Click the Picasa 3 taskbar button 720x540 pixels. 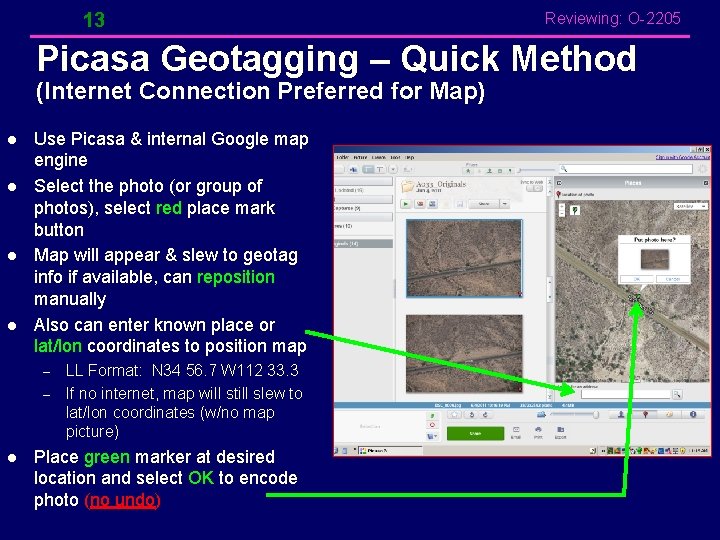coord(390,450)
